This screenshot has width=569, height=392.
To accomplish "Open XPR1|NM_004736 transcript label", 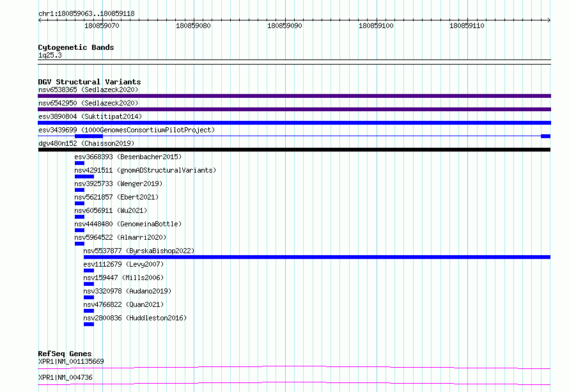I will pyautogui.click(x=65, y=377).
